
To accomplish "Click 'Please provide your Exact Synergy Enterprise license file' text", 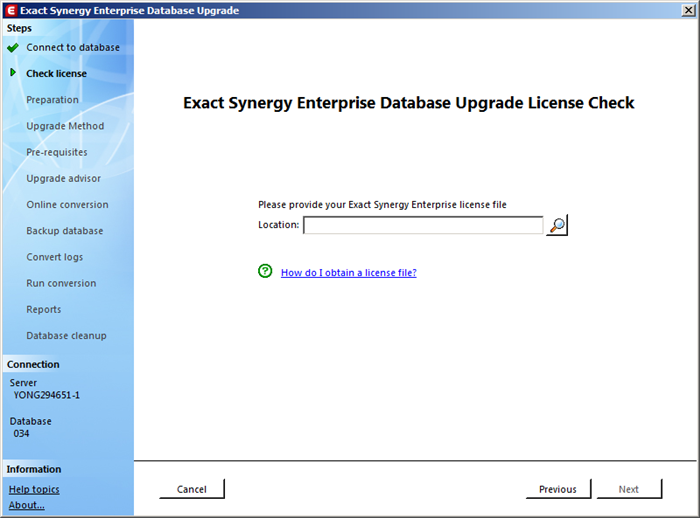I will [382, 205].
